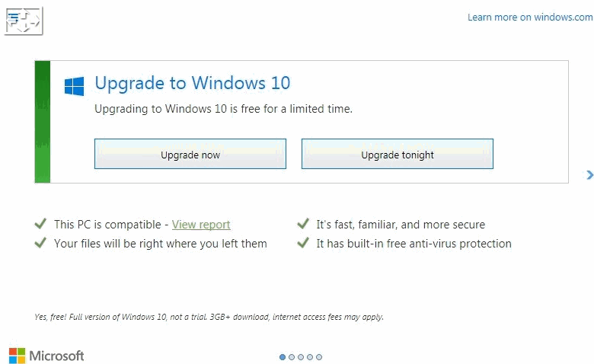The width and height of the screenshot is (594, 364).
Task: Follow the 'Learn more on windows.com' link
Action: (530, 18)
